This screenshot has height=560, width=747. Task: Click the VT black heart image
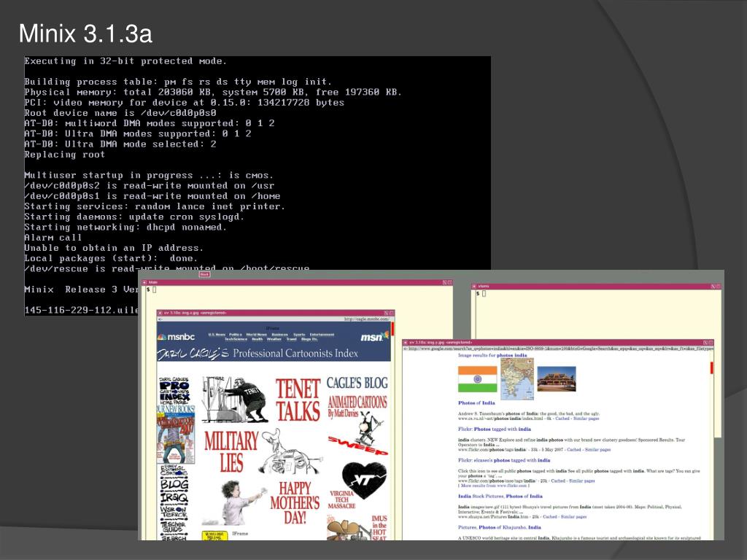(x=365, y=480)
